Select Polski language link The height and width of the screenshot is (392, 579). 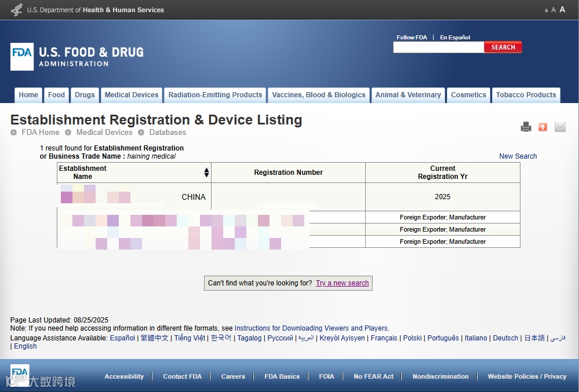(x=412, y=338)
